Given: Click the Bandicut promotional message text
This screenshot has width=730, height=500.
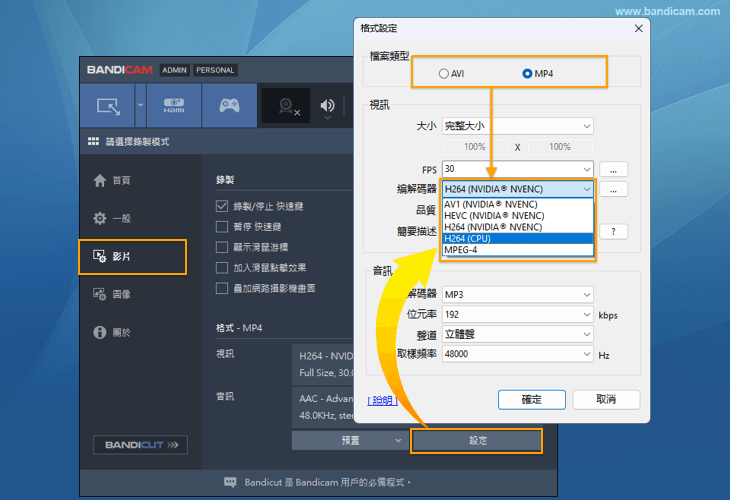Looking at the screenshot, I should (328, 482).
